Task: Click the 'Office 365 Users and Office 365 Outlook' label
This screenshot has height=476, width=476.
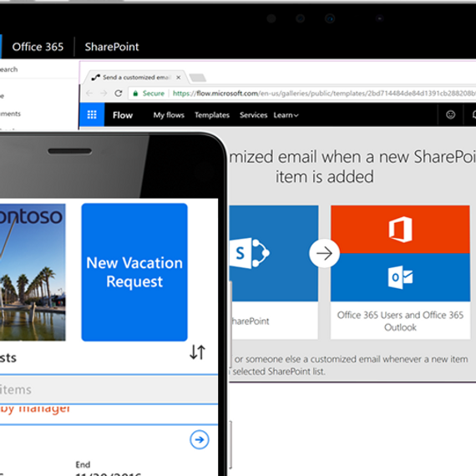Action: [x=400, y=322]
